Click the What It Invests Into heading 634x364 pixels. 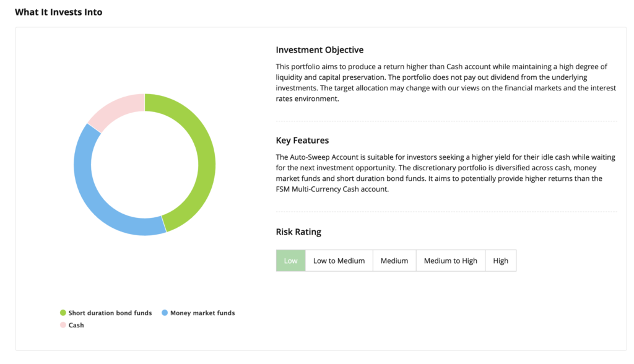(59, 12)
